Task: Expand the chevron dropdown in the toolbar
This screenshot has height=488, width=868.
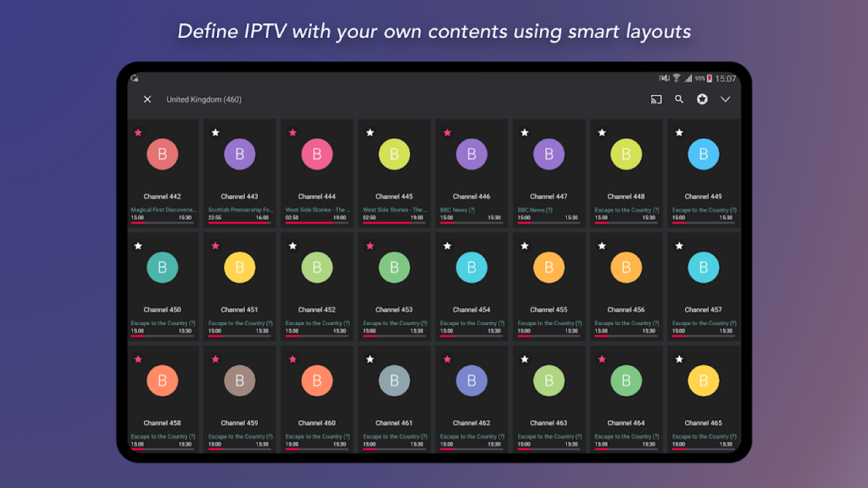Action: point(726,99)
